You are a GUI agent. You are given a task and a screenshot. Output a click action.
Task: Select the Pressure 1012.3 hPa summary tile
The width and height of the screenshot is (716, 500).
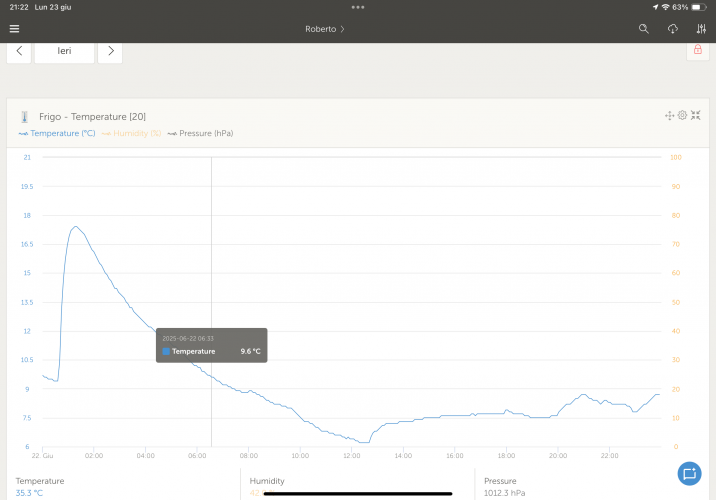pos(590,486)
